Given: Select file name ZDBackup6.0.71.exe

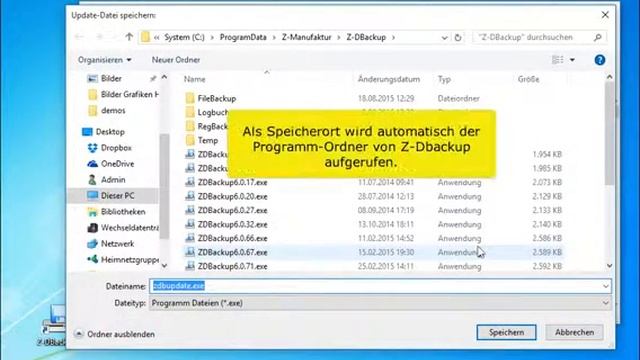Looking at the screenshot, I should [233, 266].
